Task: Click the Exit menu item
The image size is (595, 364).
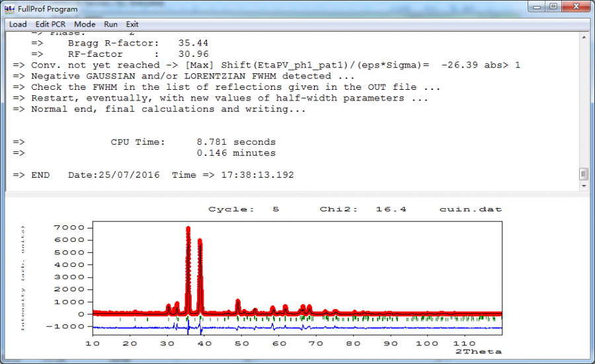Action: (132, 24)
